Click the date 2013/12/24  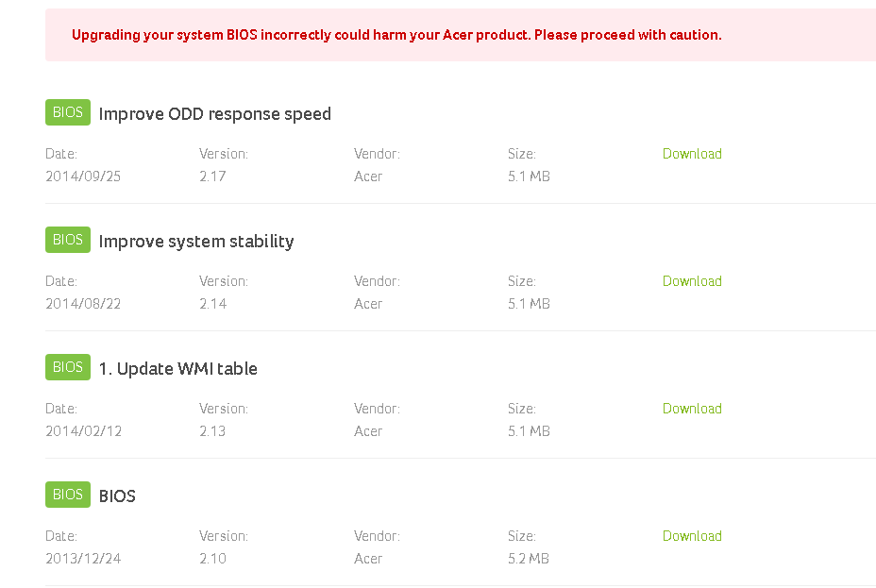(x=83, y=559)
